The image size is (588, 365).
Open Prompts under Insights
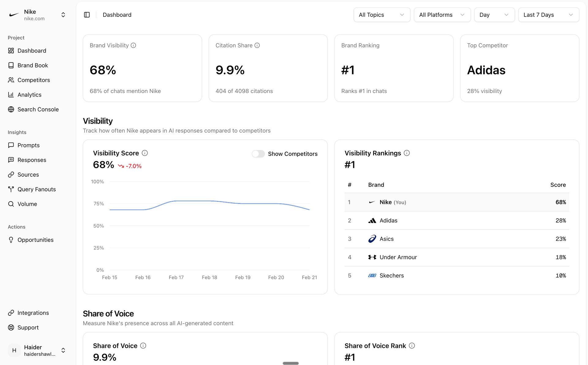[28, 145]
